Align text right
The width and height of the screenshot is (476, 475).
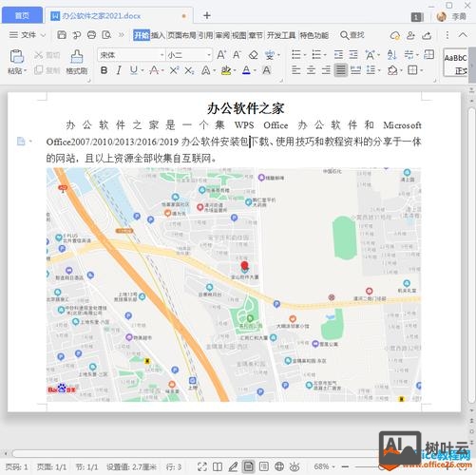(326, 70)
